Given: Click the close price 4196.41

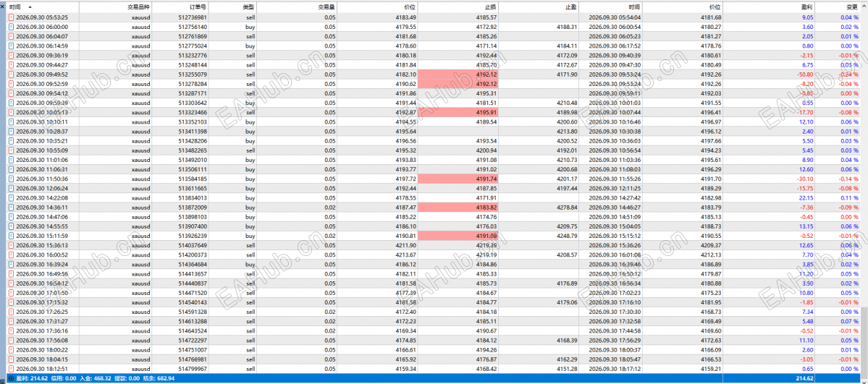Looking at the screenshot, I should point(711,112).
